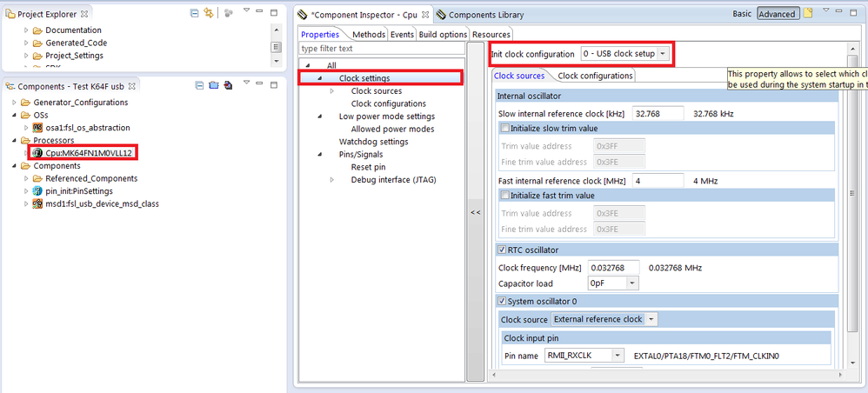Collapse all in Components view toolbar
Image resolution: width=868 pixels, height=393 pixels.
[x=202, y=86]
